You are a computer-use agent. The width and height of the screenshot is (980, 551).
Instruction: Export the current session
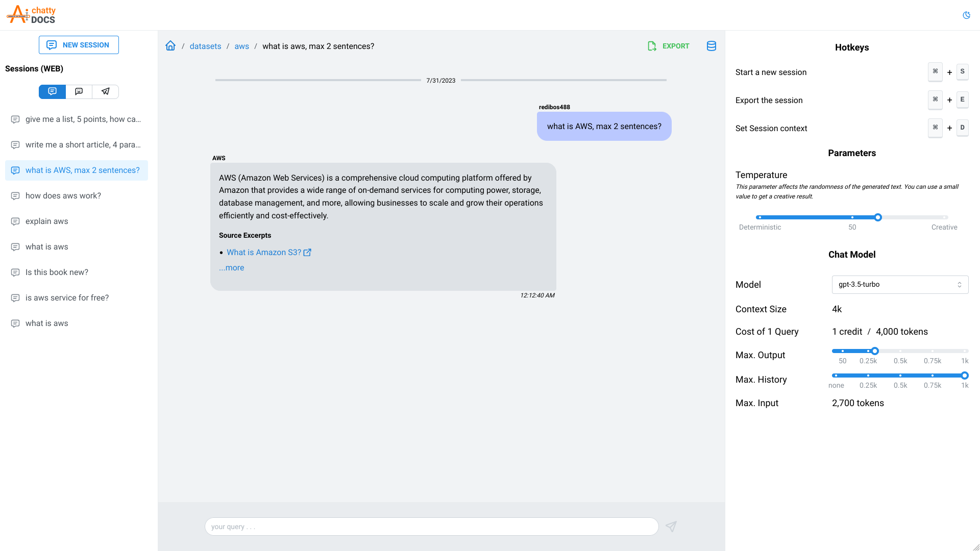click(669, 46)
